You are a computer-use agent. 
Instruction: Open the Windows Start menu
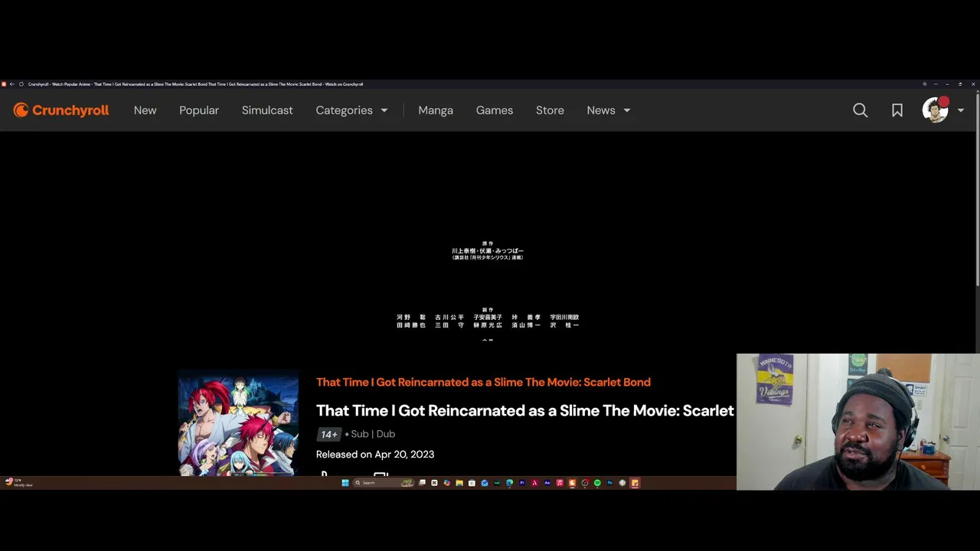click(345, 483)
